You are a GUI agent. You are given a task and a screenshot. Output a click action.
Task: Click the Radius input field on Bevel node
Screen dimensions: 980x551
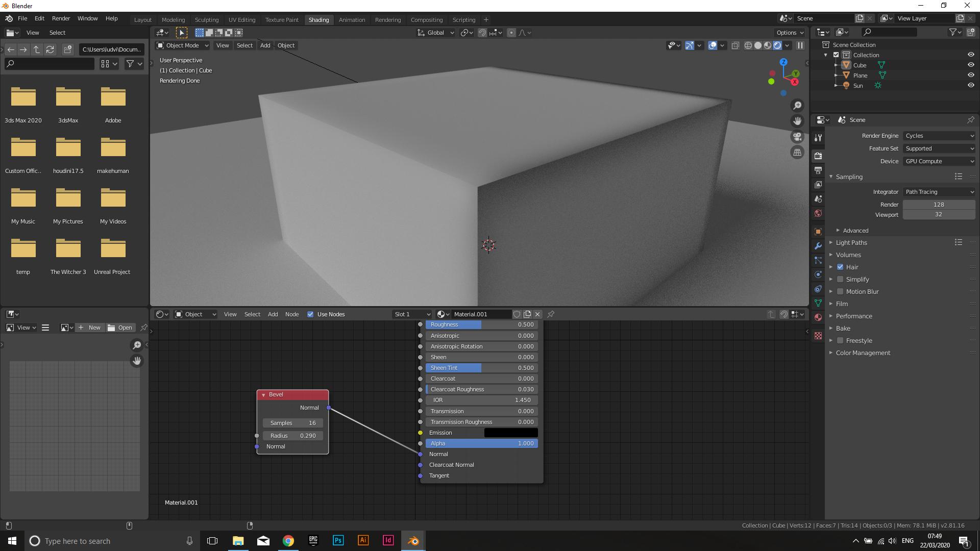tap(293, 435)
